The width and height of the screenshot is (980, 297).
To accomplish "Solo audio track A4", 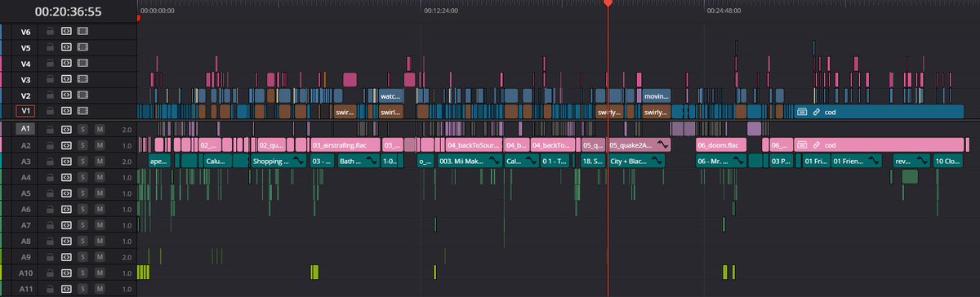I will click(x=83, y=177).
